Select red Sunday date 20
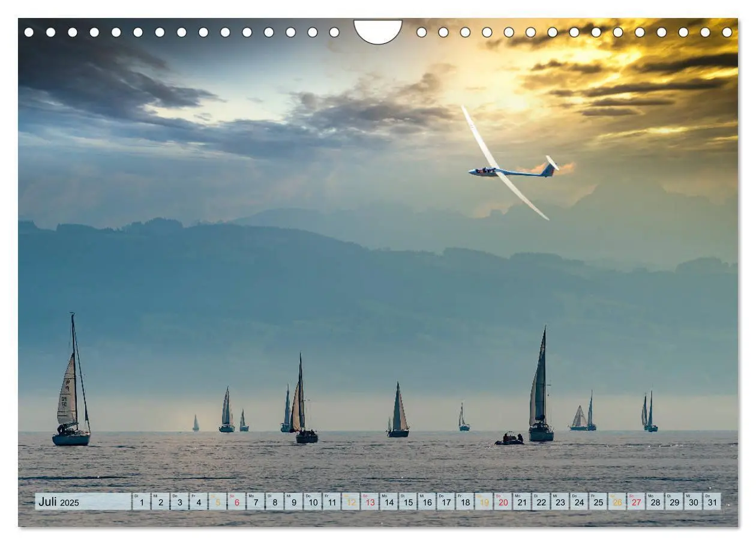This screenshot has width=756, height=545. point(503,502)
